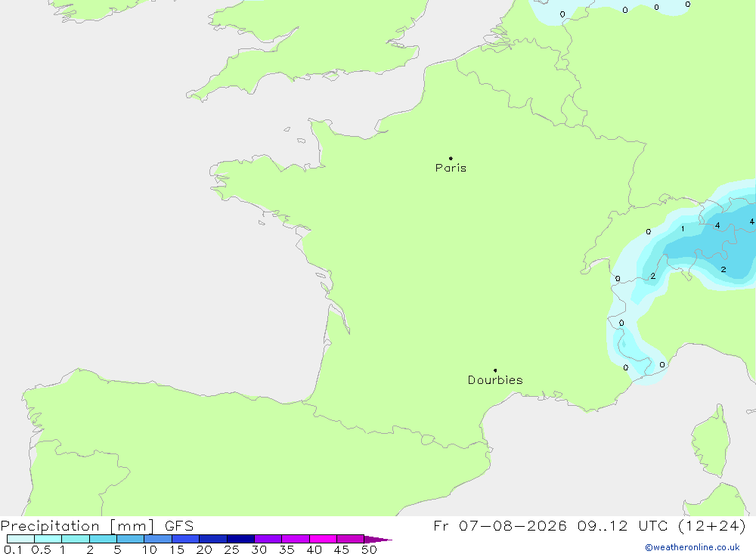Click the precipitation value 1 over Switzerland

click(682, 228)
